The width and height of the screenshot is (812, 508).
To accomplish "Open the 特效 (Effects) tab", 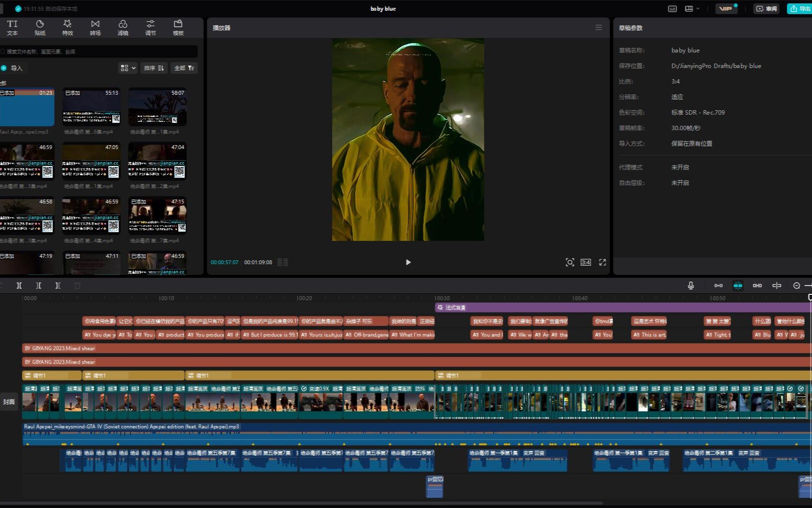I will tap(67, 28).
